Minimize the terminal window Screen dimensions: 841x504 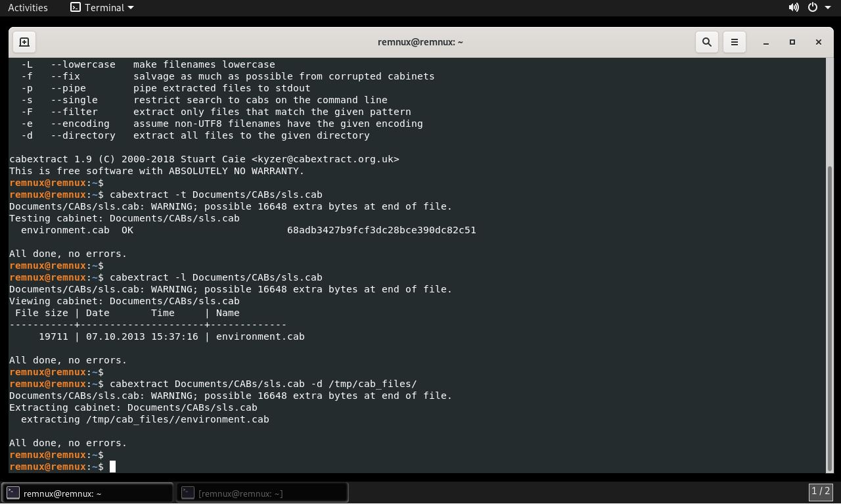[x=766, y=42]
